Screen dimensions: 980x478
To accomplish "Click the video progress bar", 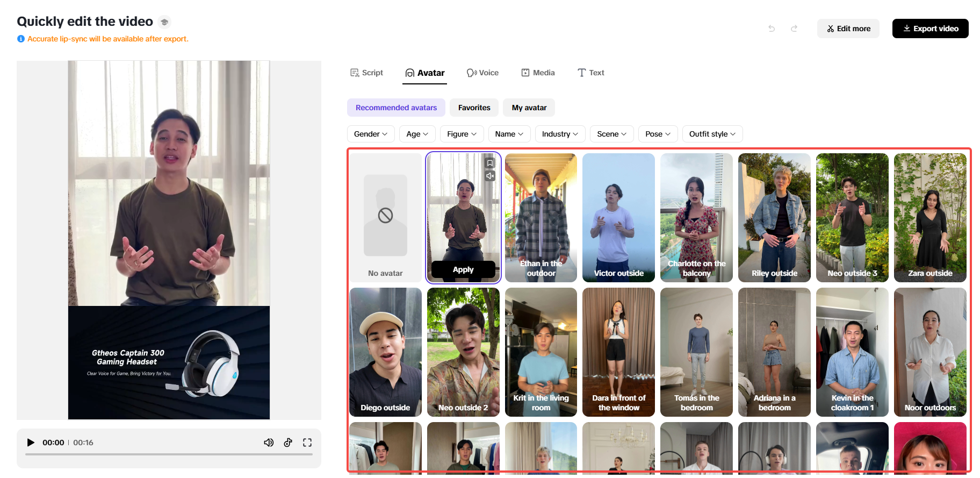I will [x=169, y=454].
